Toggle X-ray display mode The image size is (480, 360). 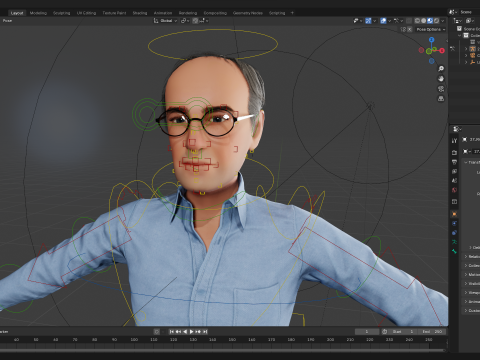point(409,21)
